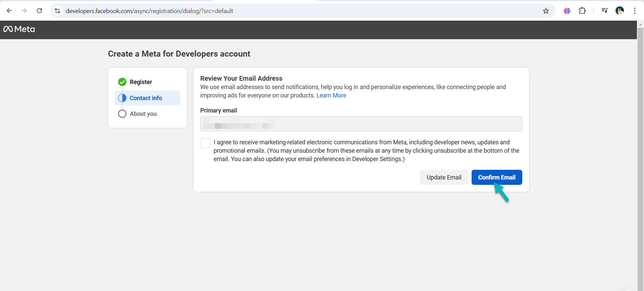This screenshot has width=644, height=291.
Task: Click the 'Primary email' label
Action: click(219, 111)
